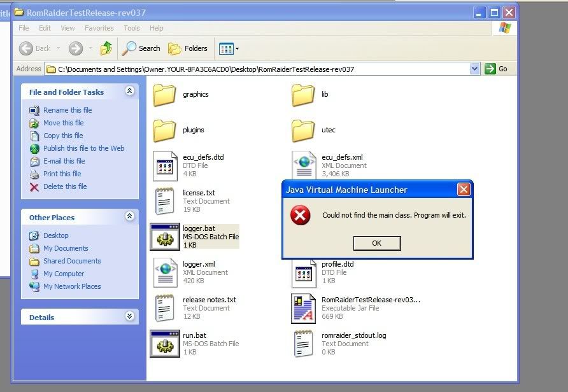The height and width of the screenshot is (392, 568).
Task: Expand the Details panel
Action: point(130,316)
